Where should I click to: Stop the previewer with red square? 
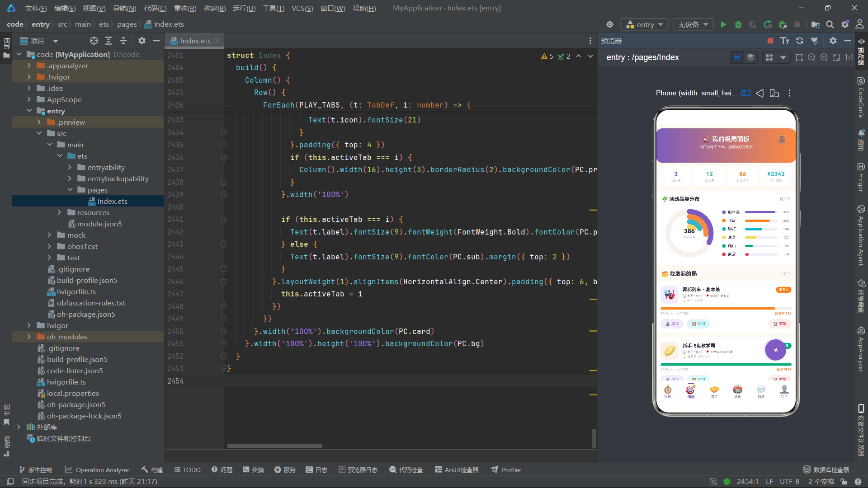(x=770, y=41)
